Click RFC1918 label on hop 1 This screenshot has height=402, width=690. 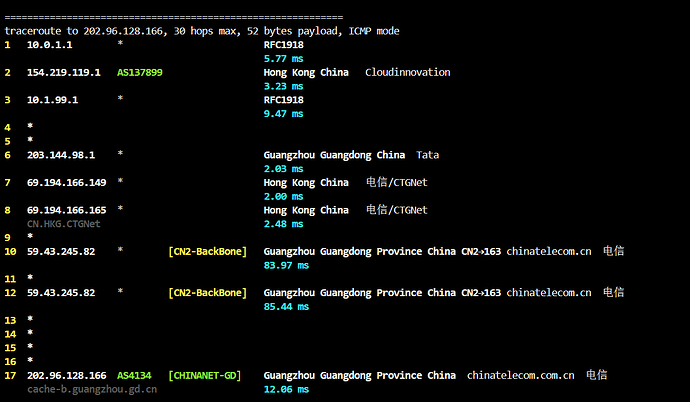pos(283,45)
